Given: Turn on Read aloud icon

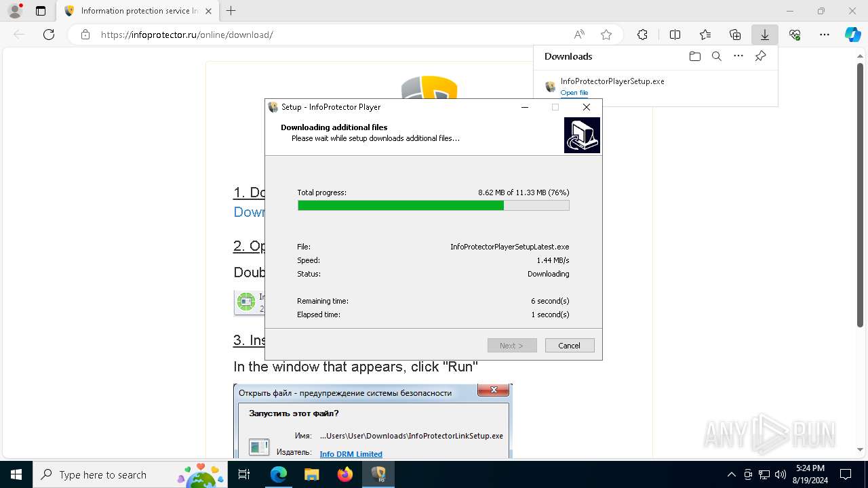Looking at the screenshot, I should (579, 35).
